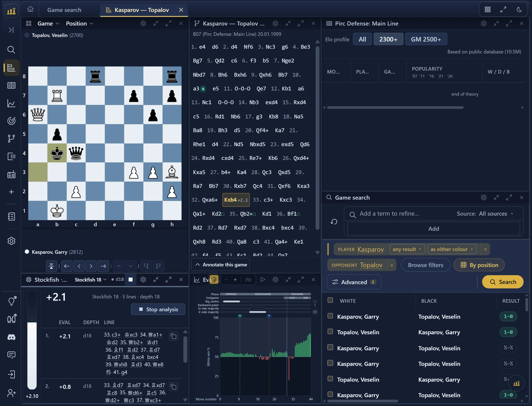Open the Discord icon in sidebar
Viewport: 532px width, 406px height.
point(11,337)
